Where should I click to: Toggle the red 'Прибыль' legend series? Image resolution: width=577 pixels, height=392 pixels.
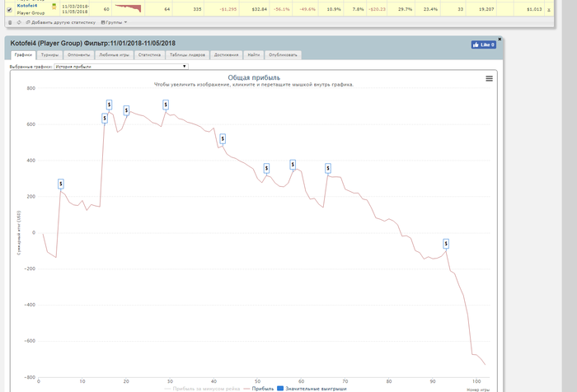click(x=259, y=389)
